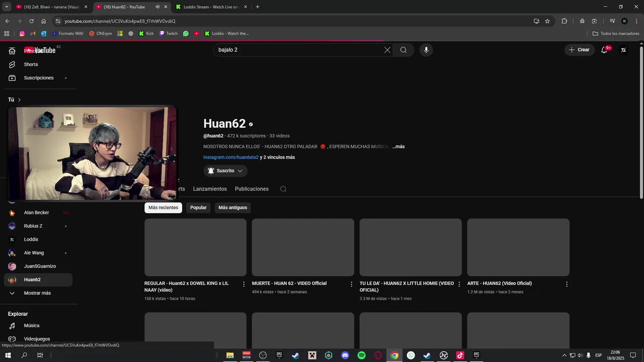
Task: Reload the page
Action: click(31, 21)
